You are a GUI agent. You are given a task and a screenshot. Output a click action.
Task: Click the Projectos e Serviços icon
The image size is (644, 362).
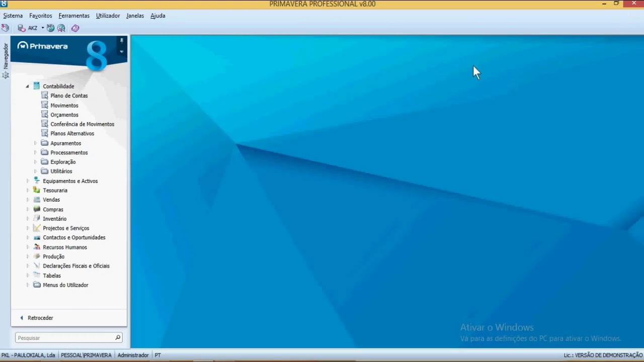(36, 228)
